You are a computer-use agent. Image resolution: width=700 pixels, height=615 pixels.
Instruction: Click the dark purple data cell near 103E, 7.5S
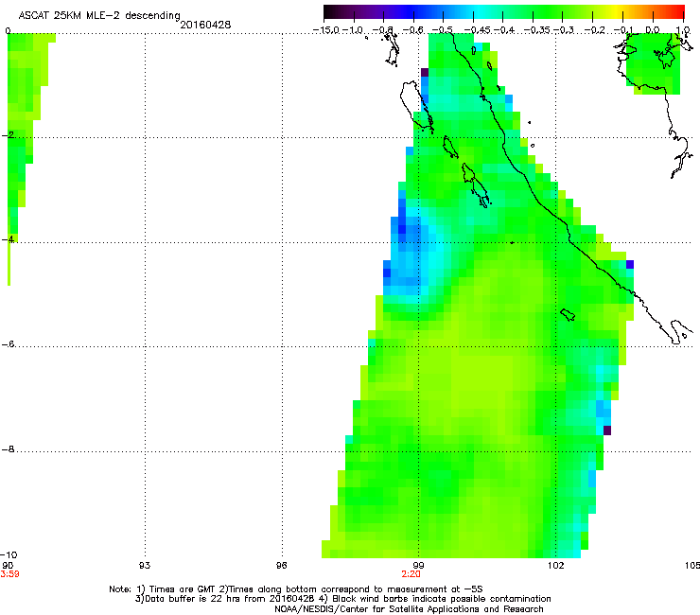pyautogui.click(x=607, y=430)
